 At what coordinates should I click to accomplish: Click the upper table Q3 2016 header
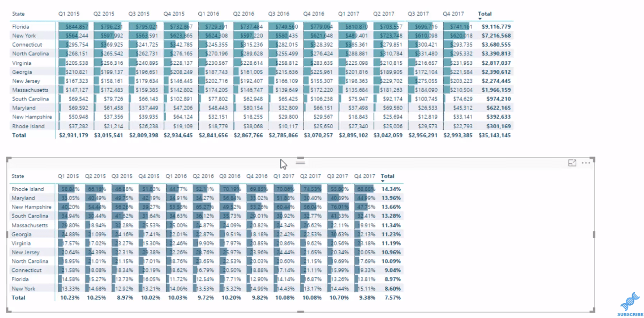(278, 14)
